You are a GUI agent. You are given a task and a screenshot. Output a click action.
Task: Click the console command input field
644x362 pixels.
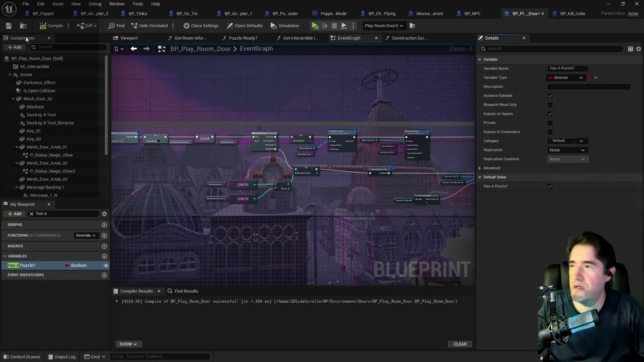pos(160,356)
